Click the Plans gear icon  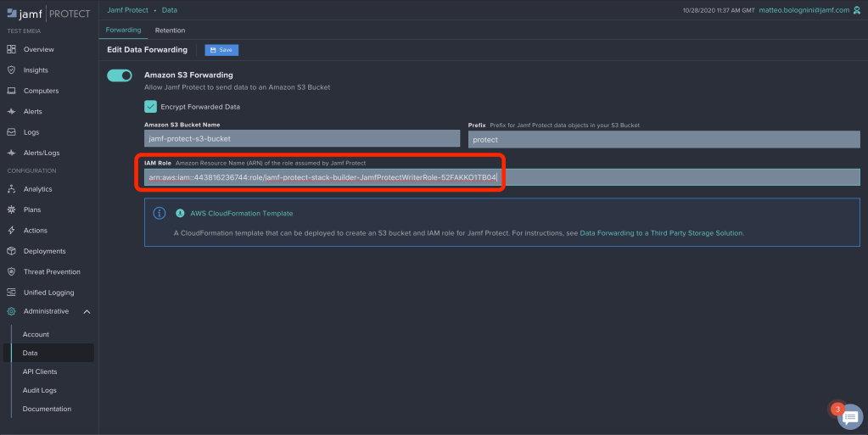[11, 209]
